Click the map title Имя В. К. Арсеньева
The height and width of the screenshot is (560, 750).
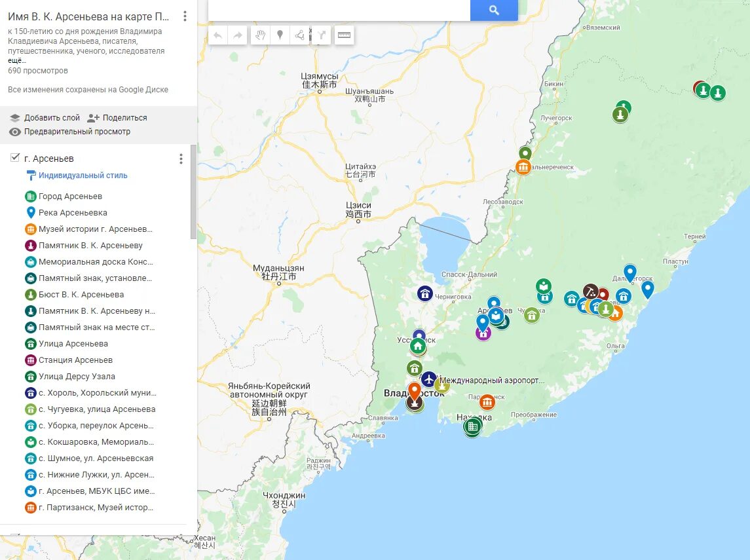[x=88, y=17]
